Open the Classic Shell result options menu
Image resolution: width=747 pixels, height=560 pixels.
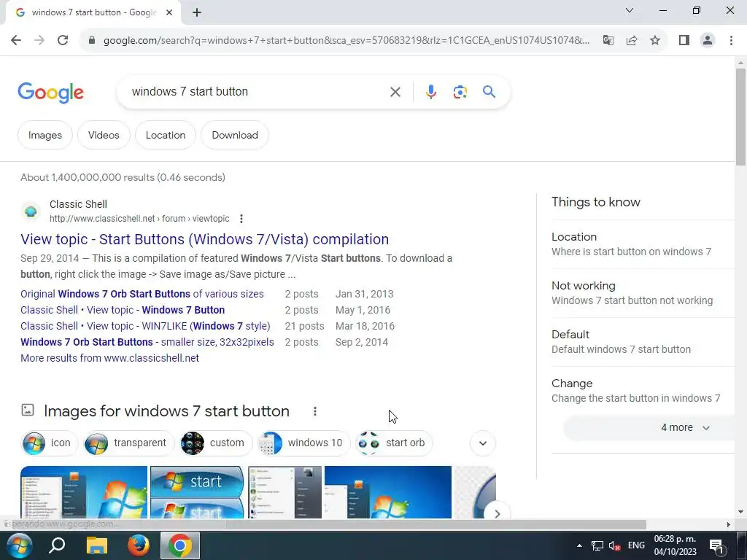pos(241,219)
